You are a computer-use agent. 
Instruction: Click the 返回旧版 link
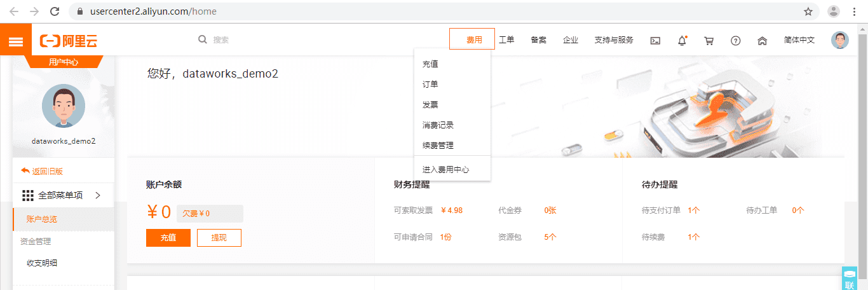pyautogui.click(x=43, y=171)
